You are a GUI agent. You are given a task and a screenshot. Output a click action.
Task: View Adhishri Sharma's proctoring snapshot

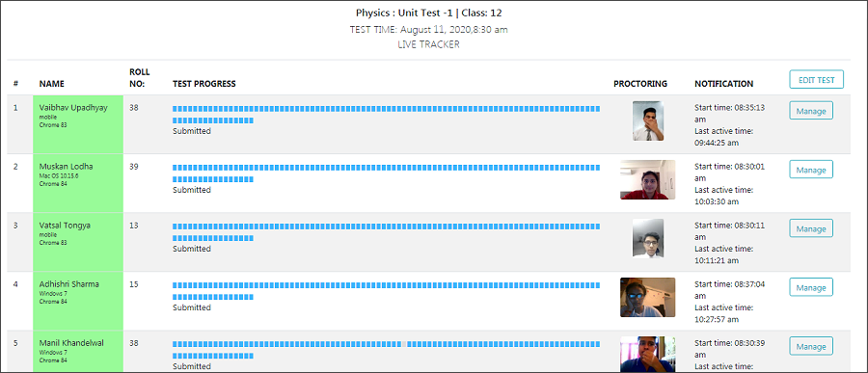point(648,297)
